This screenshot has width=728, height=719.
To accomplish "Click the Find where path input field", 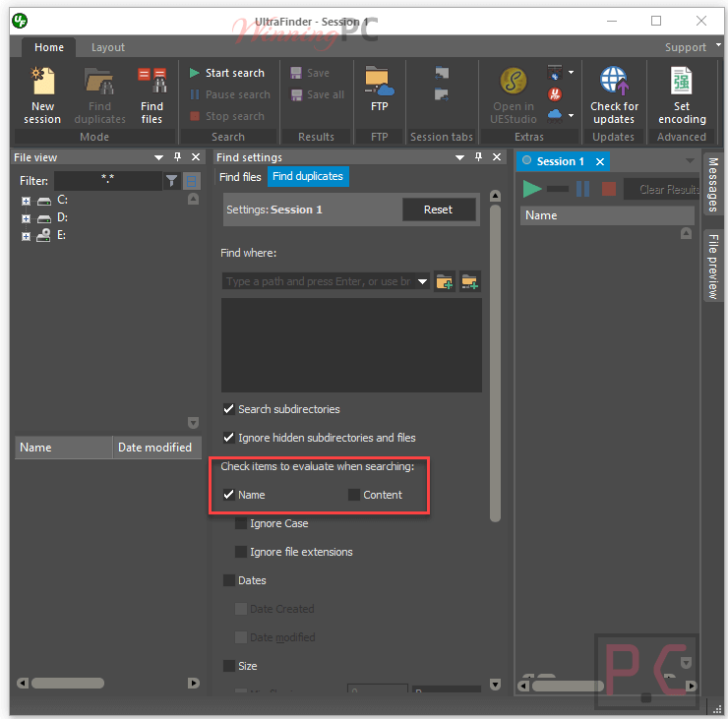I will 319,281.
